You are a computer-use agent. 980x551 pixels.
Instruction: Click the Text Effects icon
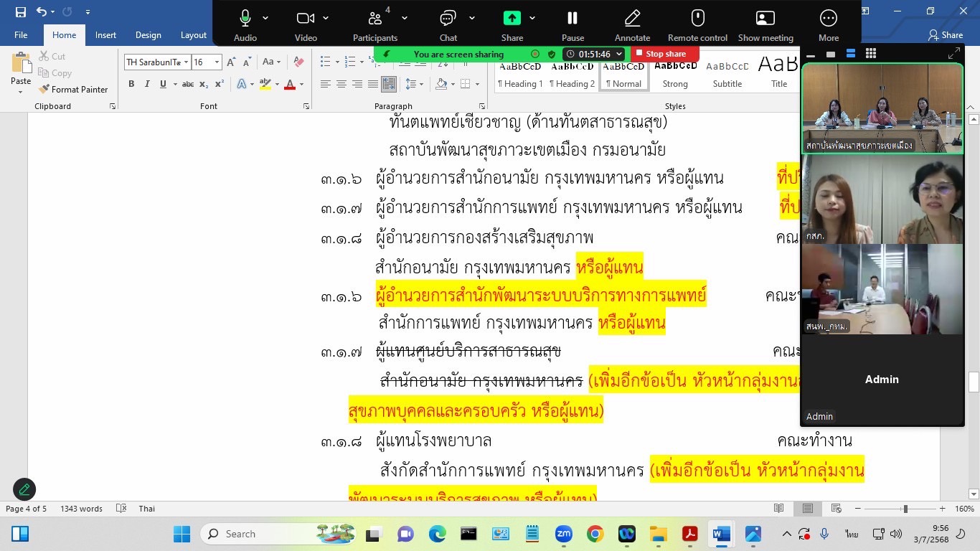click(242, 84)
